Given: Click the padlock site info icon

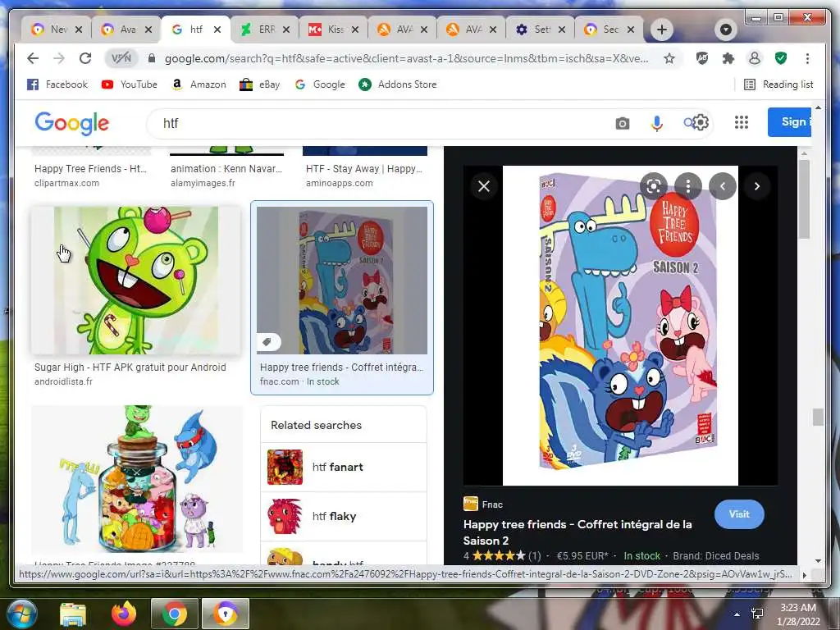Looking at the screenshot, I should coord(152,58).
